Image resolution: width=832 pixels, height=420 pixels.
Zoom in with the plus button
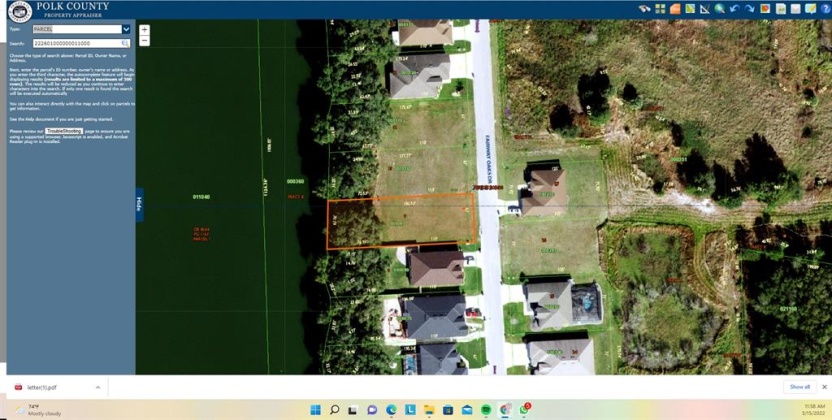tap(144, 30)
